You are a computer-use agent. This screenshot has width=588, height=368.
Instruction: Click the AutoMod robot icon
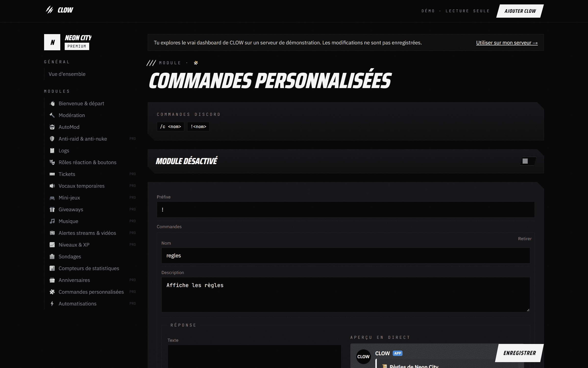pos(52,127)
